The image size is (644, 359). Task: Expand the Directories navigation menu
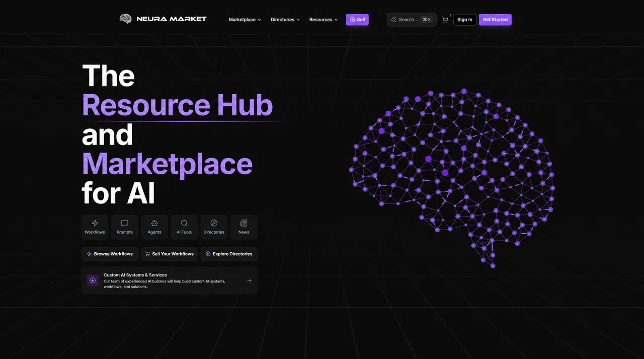[x=285, y=20]
